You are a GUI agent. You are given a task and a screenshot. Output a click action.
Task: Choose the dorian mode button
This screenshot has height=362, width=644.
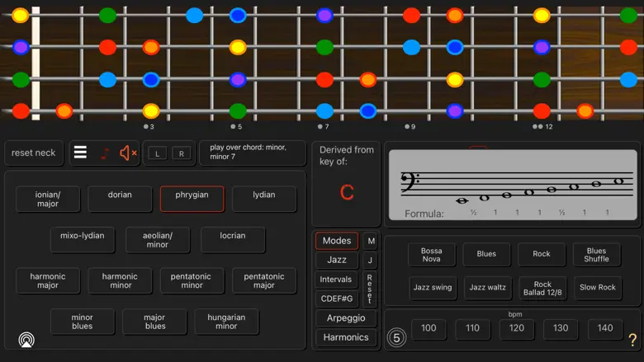click(x=120, y=195)
